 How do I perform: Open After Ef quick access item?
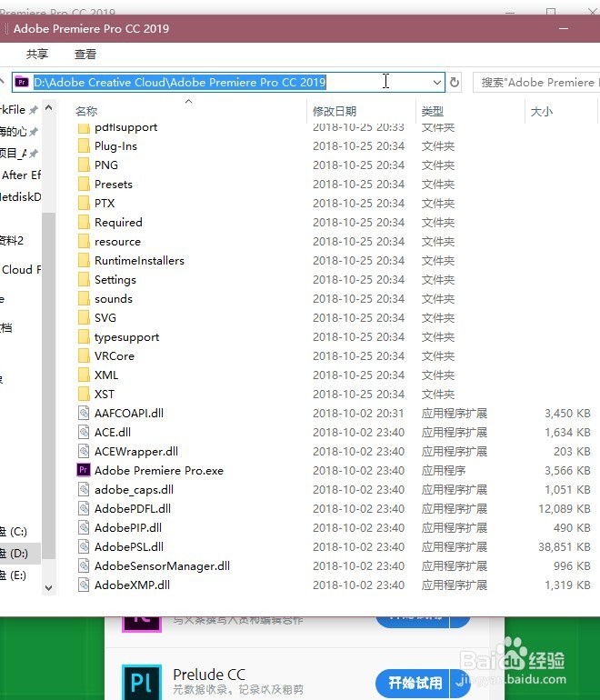coord(21,175)
